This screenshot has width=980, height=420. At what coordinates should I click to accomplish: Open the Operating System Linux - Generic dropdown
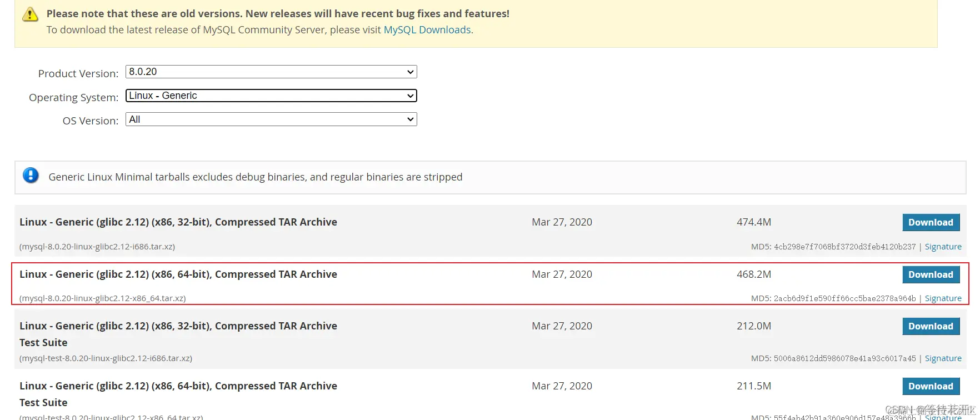271,96
